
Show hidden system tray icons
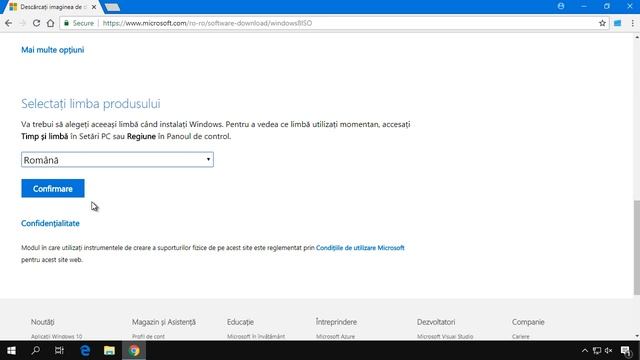[584, 351]
